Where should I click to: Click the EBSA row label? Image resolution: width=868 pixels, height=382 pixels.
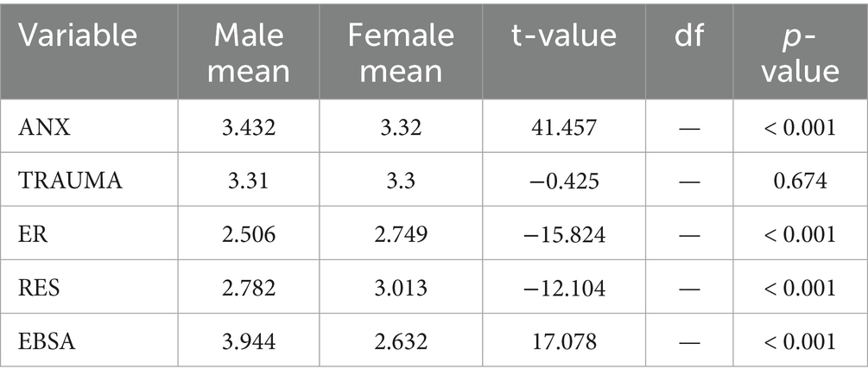(x=47, y=341)
